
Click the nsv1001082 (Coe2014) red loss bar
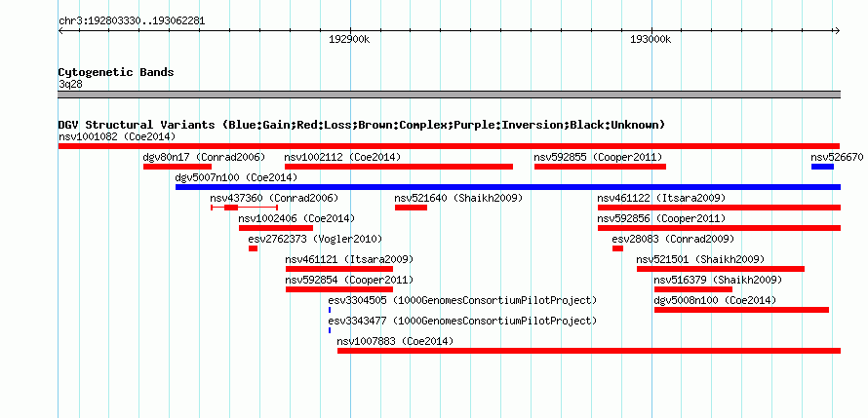(449, 146)
